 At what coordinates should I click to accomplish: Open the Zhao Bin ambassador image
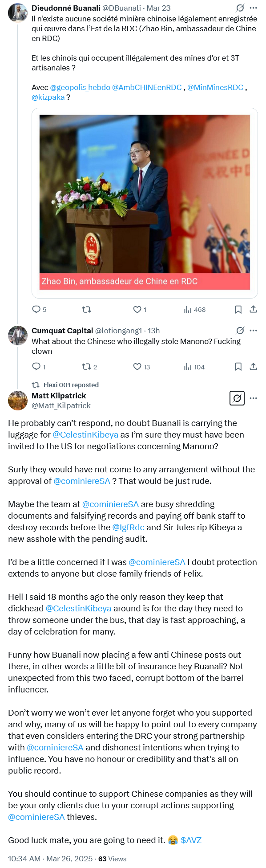pos(145,203)
